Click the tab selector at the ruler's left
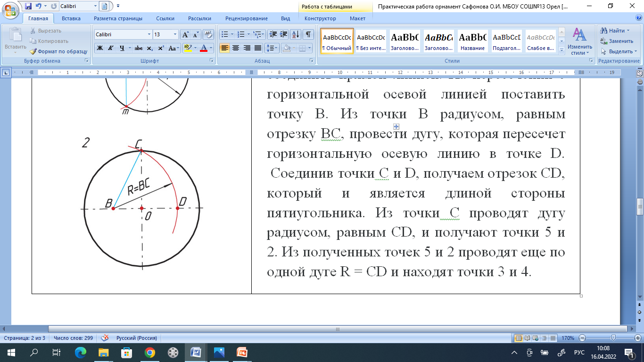This screenshot has width=644, height=362. [6, 73]
